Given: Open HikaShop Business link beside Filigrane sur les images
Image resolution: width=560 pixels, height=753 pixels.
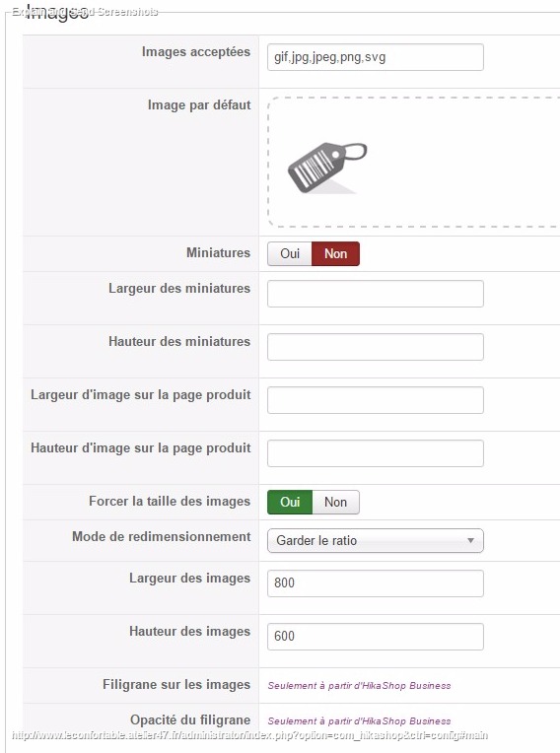Looking at the screenshot, I should [x=359, y=686].
